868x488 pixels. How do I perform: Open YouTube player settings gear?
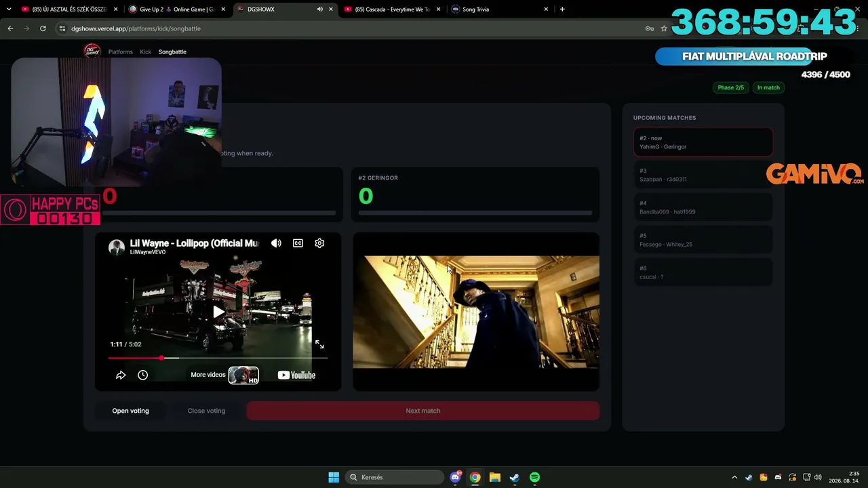point(319,243)
